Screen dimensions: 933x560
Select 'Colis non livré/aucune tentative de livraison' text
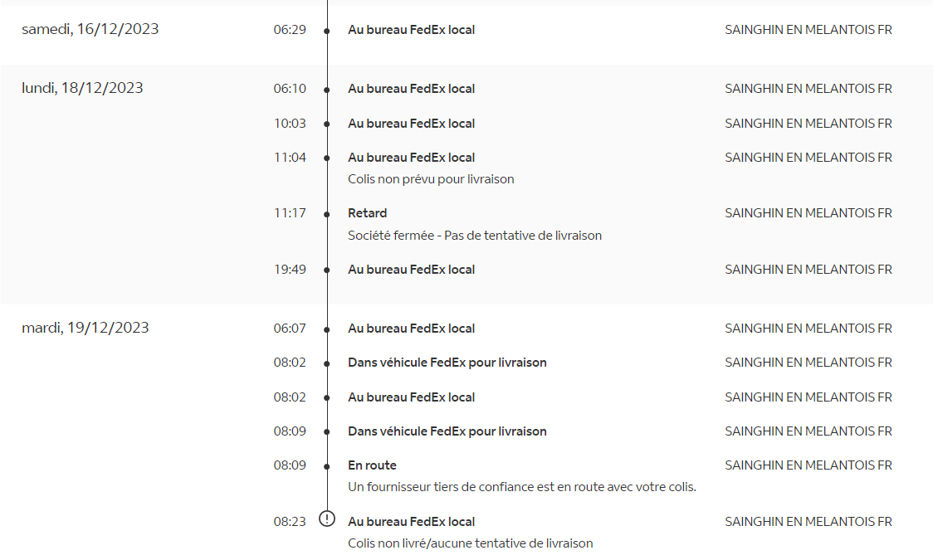pos(470,543)
